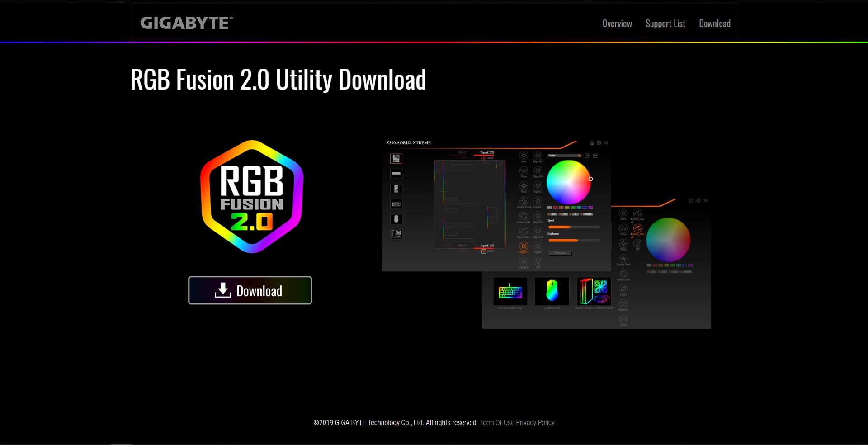Choose Digital F mode in the Z390 window
Viewport: 868px width, 445px height.
click(538, 201)
